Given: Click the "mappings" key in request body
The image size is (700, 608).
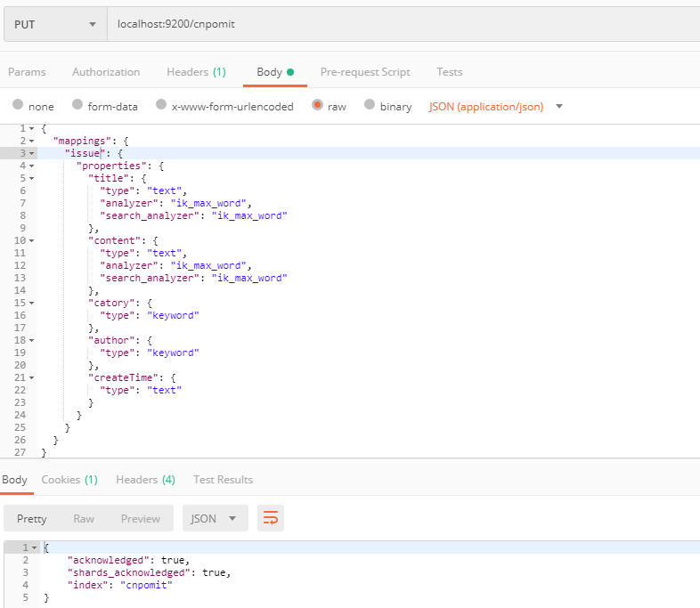Looking at the screenshot, I should (82, 141).
